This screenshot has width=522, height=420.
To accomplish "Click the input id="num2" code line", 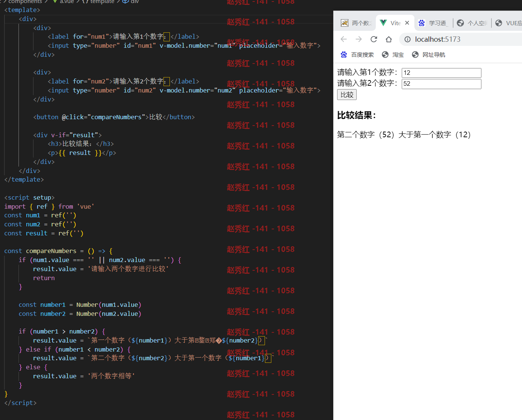I will [x=184, y=90].
